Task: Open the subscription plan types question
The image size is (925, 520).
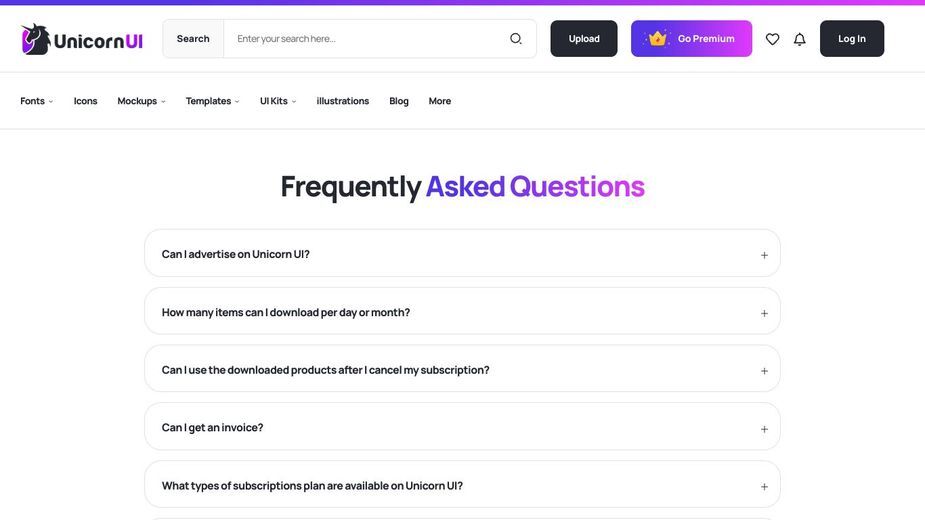Action: click(462, 485)
